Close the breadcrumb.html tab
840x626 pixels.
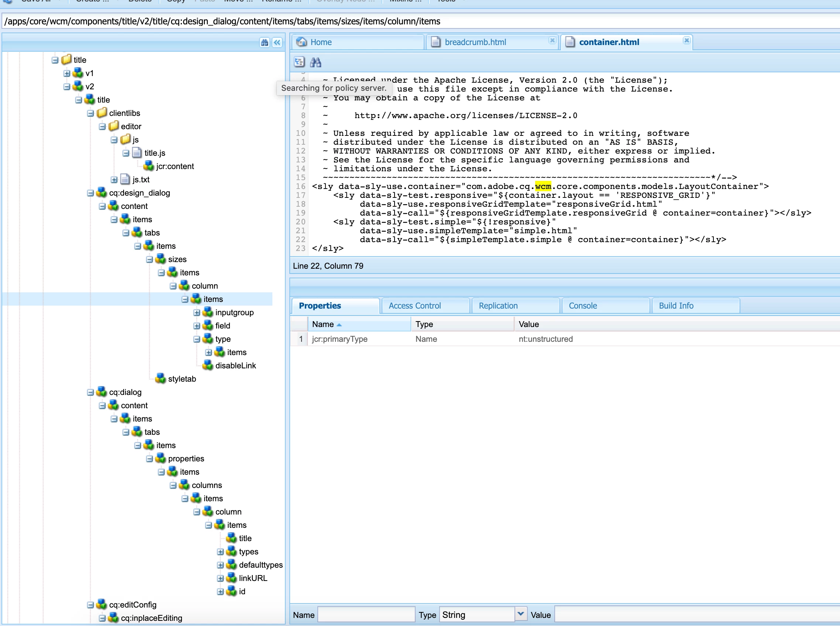pyautogui.click(x=552, y=41)
